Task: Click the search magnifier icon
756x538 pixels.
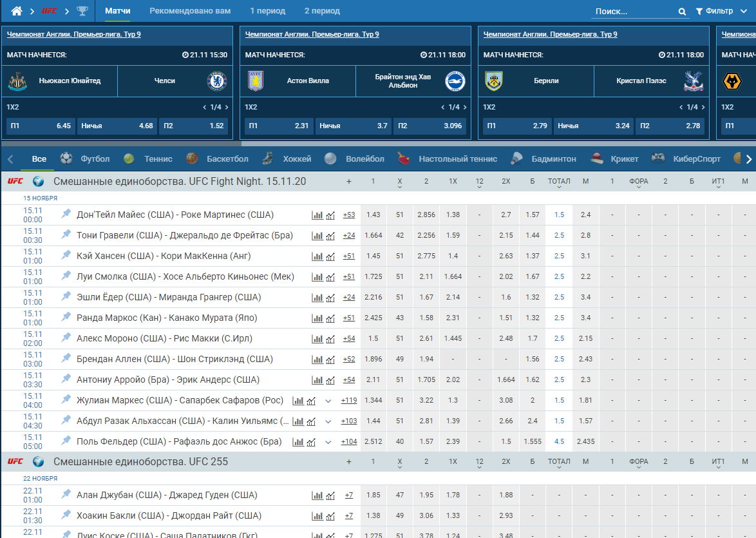Action: [x=682, y=12]
